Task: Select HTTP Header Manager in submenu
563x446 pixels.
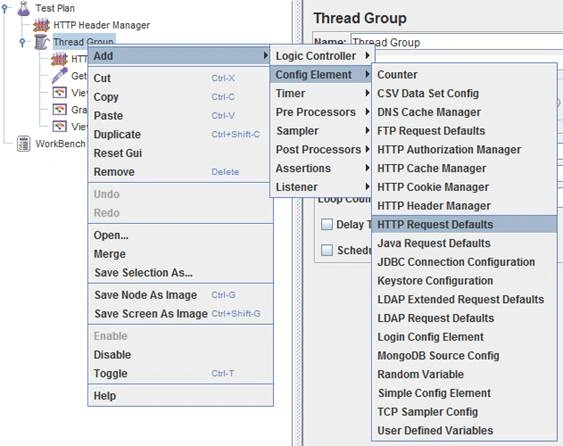Action: click(x=464, y=206)
